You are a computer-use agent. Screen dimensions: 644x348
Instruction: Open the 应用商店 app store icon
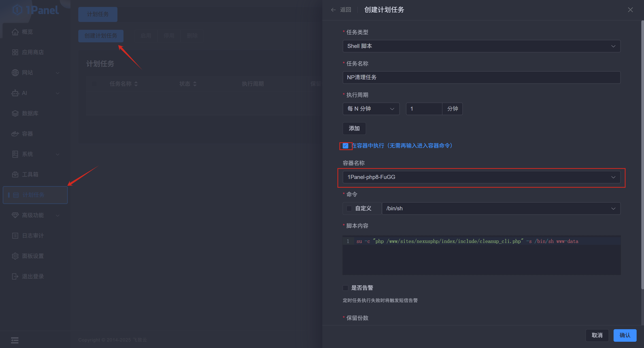(15, 52)
